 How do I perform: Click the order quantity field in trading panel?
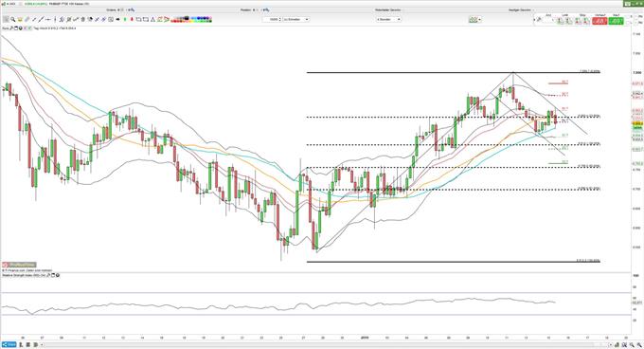coord(548,20)
